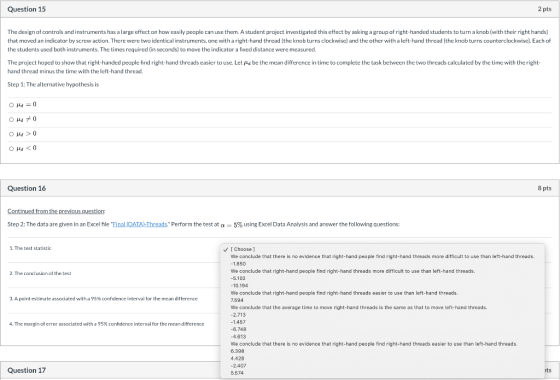Select 'right-hand threads more difficult to use' conclusion
Viewport: 560px width, 380px height.
352,271
